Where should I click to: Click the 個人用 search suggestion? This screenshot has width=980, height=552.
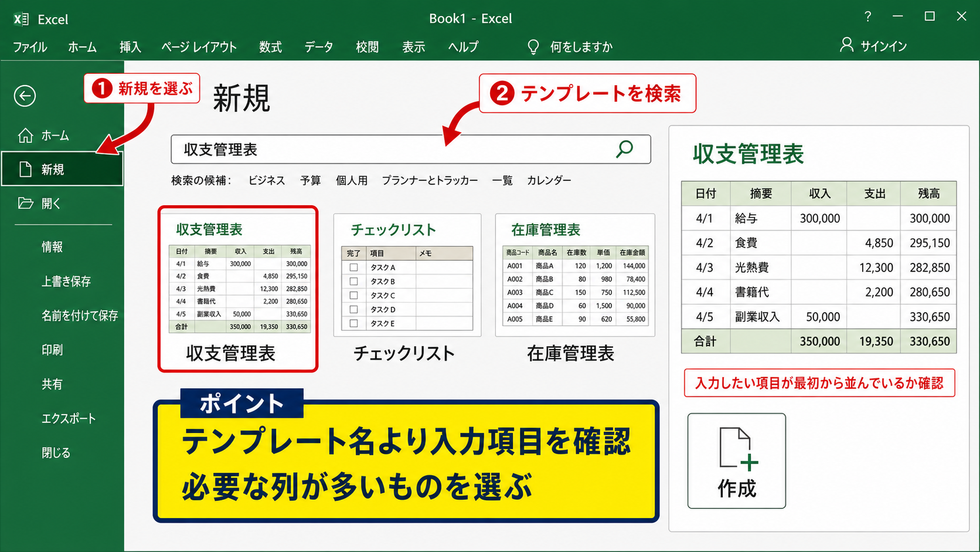352,181
